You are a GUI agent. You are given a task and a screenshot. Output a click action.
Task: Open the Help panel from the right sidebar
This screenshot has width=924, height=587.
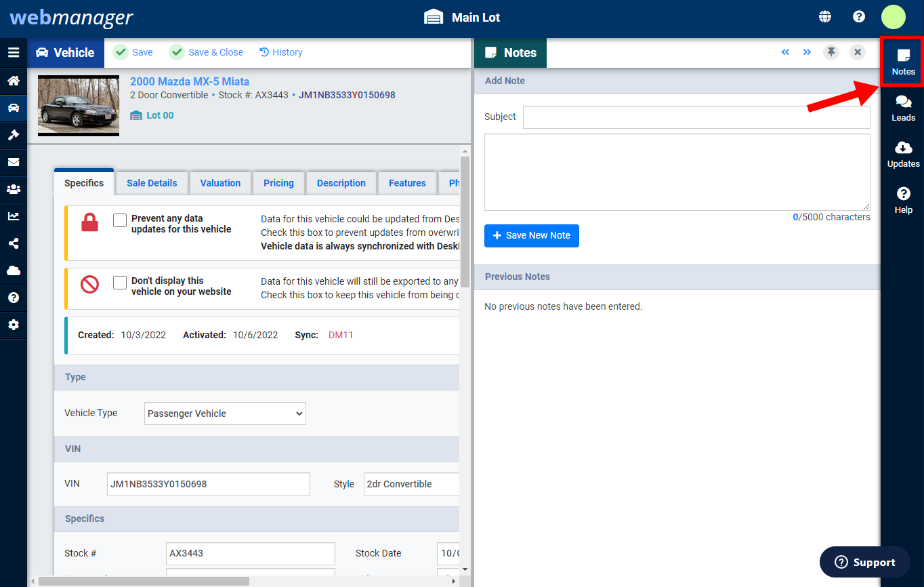click(x=903, y=201)
